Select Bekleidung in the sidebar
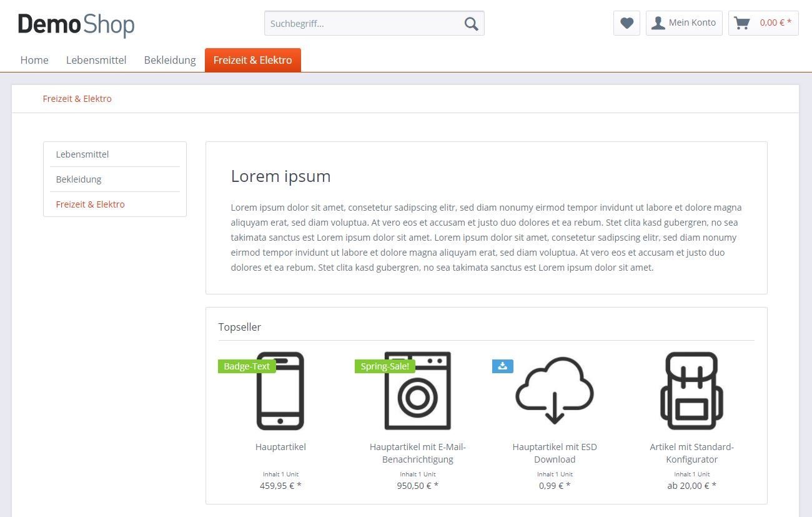812x517 pixels. tap(115, 179)
